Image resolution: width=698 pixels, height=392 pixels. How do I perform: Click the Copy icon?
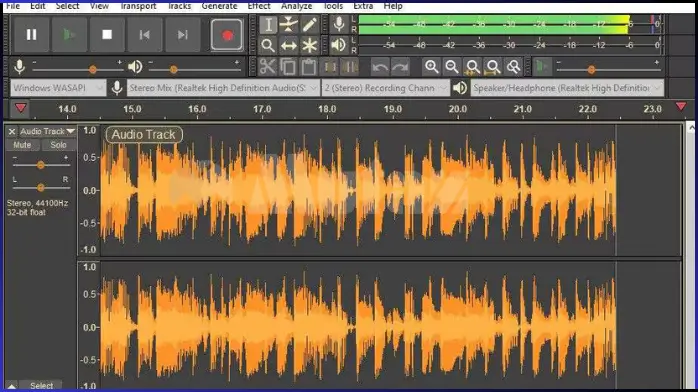coord(288,67)
